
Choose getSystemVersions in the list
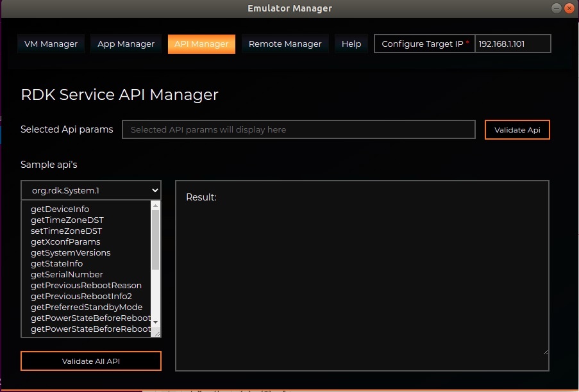[x=71, y=253]
